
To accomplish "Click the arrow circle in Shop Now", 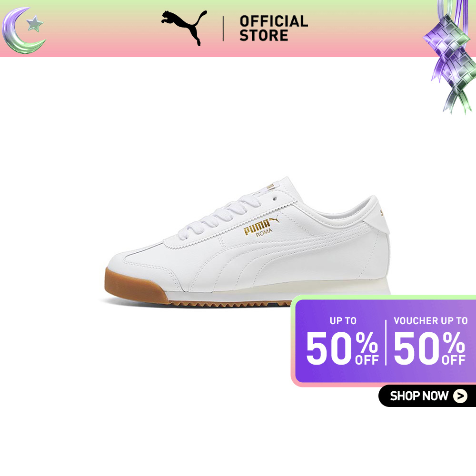I will tap(460, 396).
